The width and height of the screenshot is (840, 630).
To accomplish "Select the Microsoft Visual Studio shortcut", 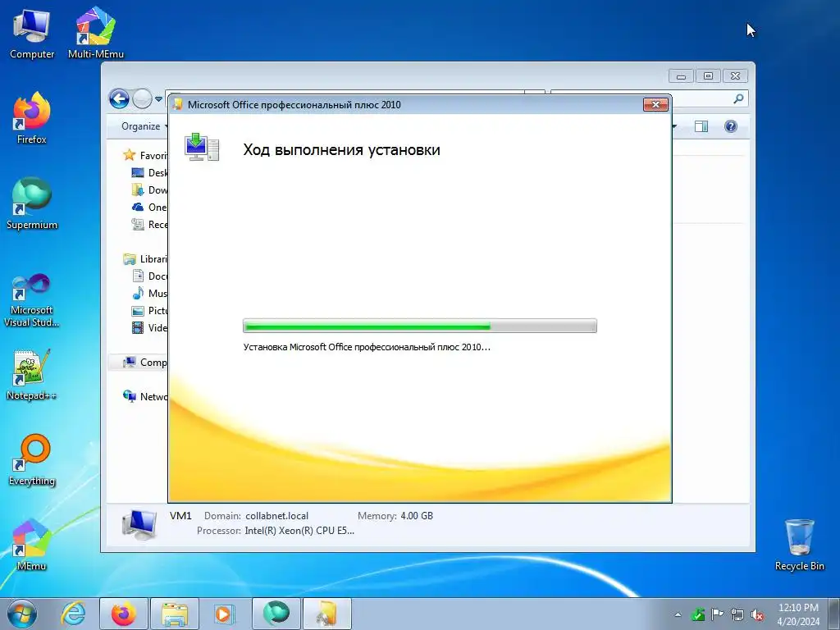I will pyautogui.click(x=32, y=300).
